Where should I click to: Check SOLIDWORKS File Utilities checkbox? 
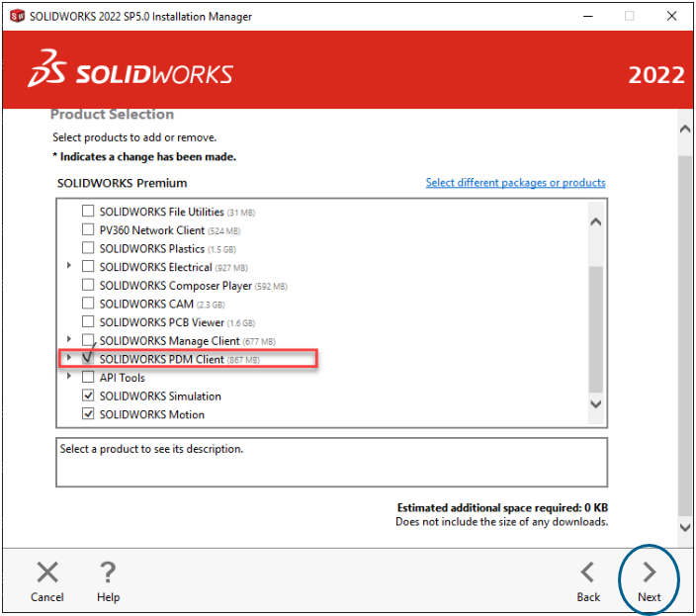click(x=88, y=211)
